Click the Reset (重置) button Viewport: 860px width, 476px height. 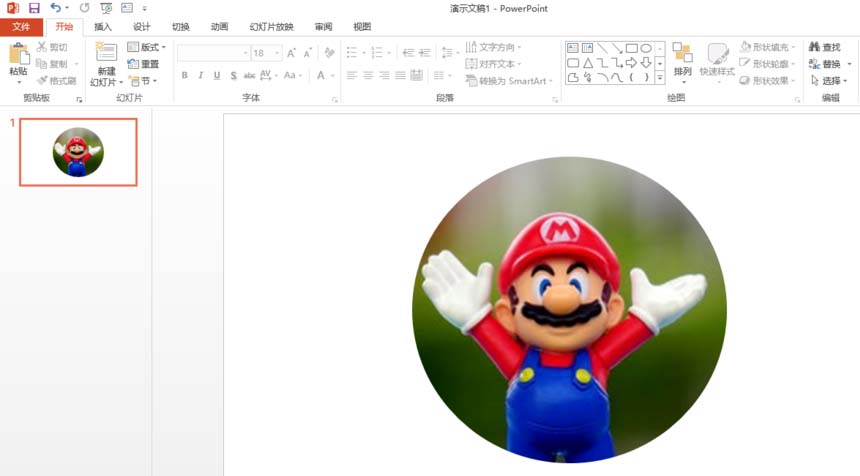coord(143,64)
